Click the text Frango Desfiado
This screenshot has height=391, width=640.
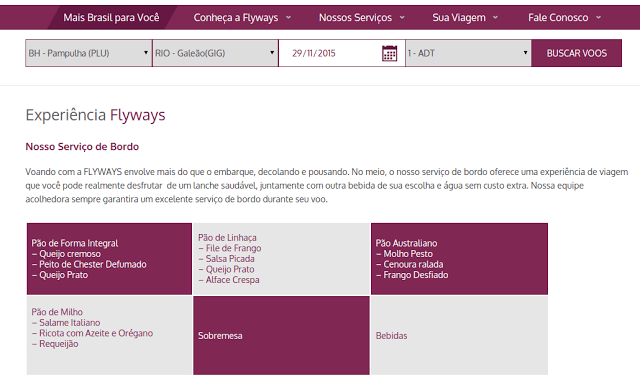click(416, 275)
